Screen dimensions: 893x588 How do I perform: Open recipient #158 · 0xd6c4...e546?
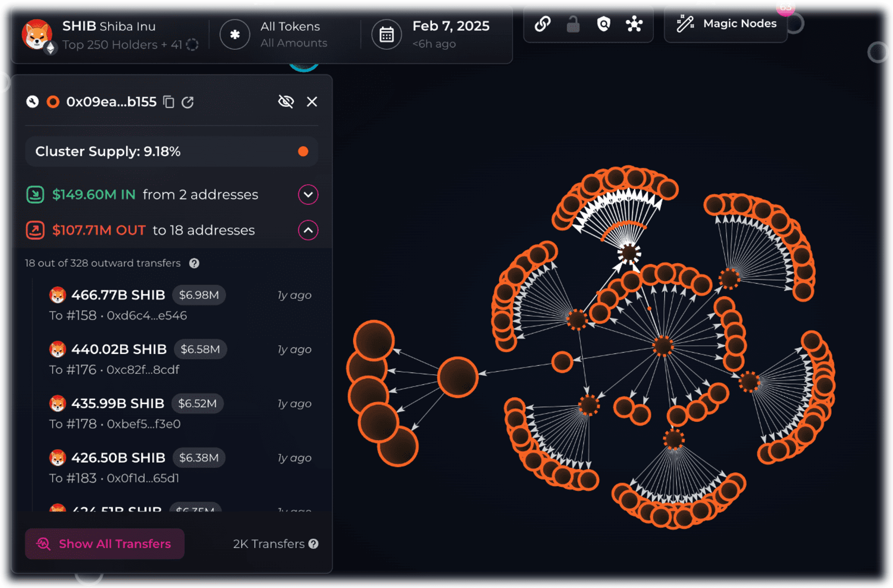coord(118,315)
